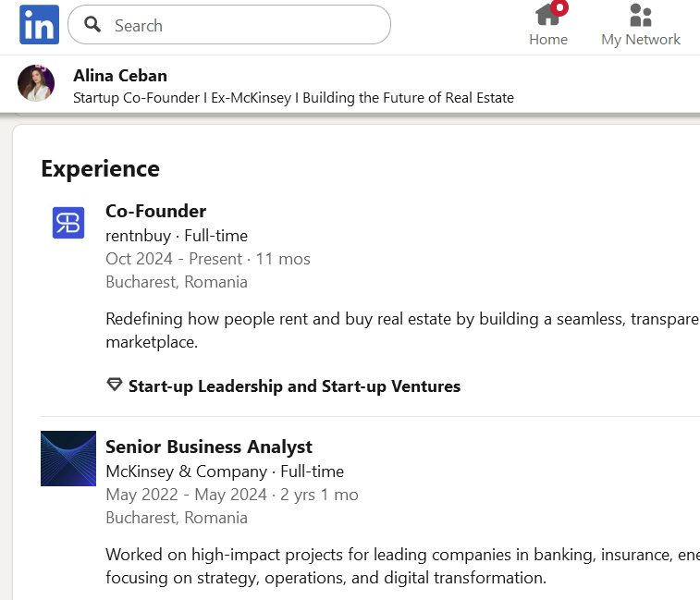
Task: Click the Experience section heading
Action: click(101, 168)
